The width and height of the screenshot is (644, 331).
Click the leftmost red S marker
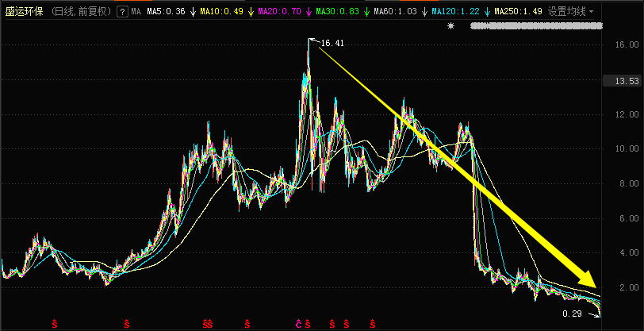click(54, 324)
